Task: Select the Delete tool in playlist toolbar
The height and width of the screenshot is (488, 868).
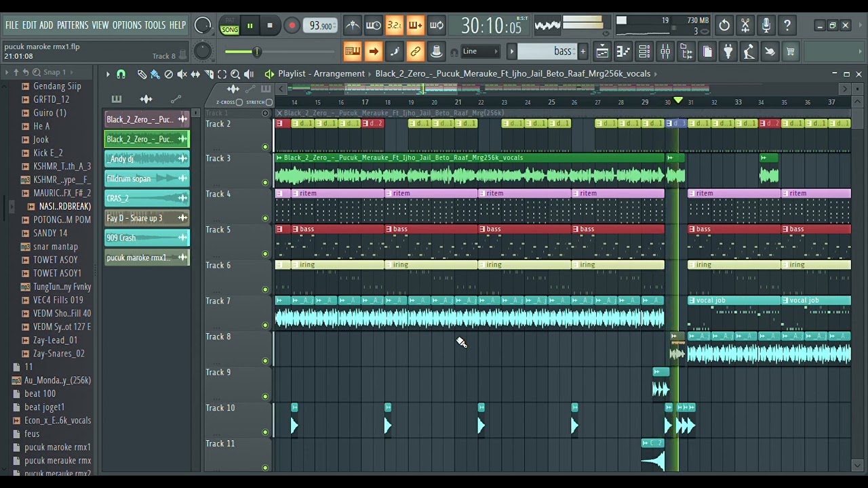Action: [x=169, y=74]
